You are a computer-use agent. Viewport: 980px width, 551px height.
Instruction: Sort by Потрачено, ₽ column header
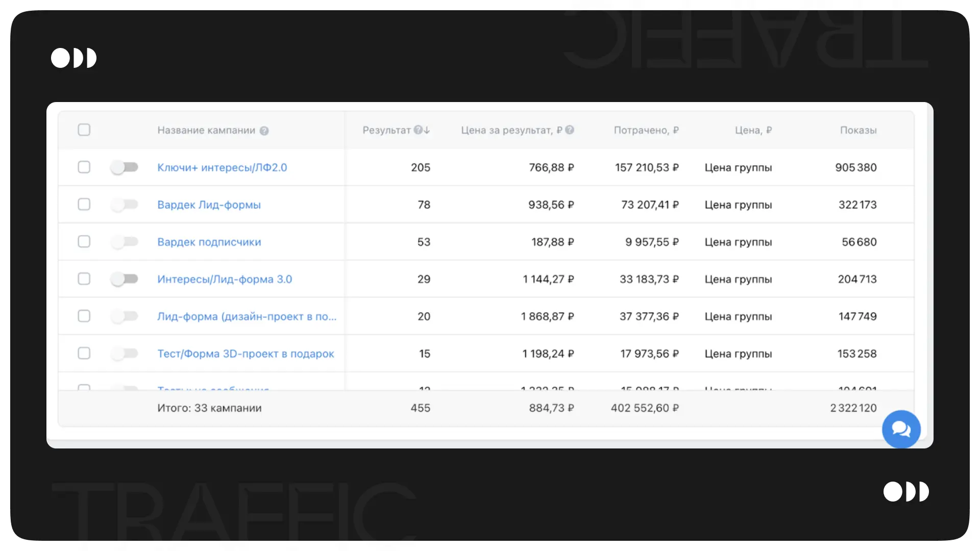(x=646, y=130)
